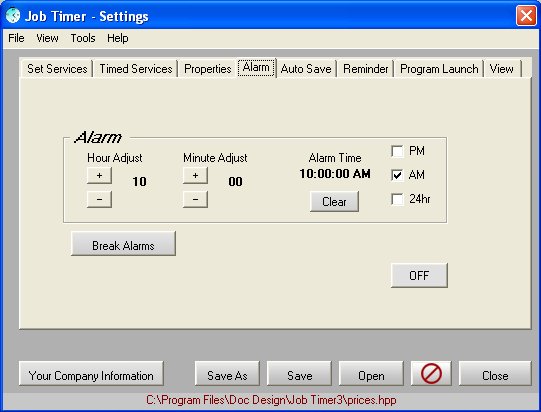The height and width of the screenshot is (412, 541).
Task: Enable the PM checkbox
Action: (397, 151)
